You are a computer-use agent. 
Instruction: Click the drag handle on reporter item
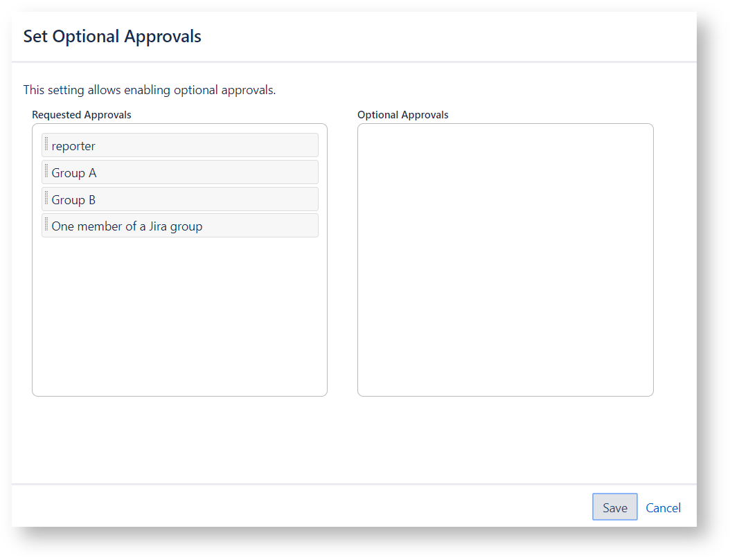click(x=46, y=145)
